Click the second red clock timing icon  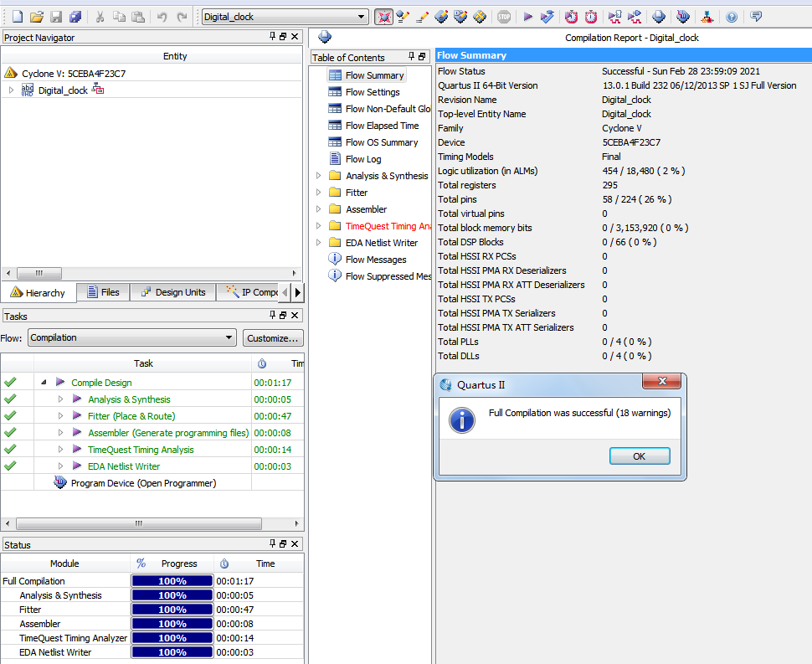[x=591, y=17]
